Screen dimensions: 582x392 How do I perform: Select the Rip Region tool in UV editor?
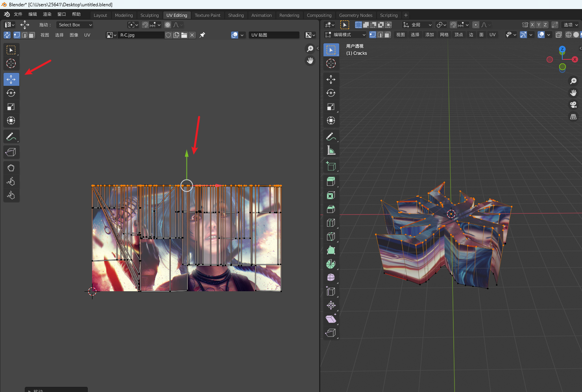[x=11, y=152]
